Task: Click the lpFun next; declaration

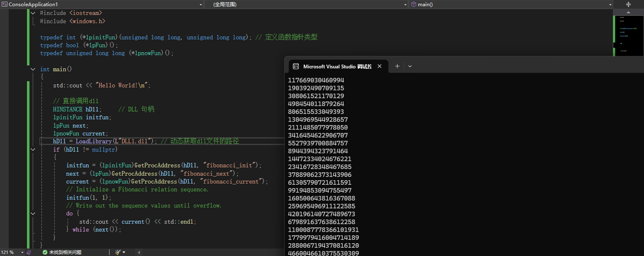Action: [x=71, y=125]
